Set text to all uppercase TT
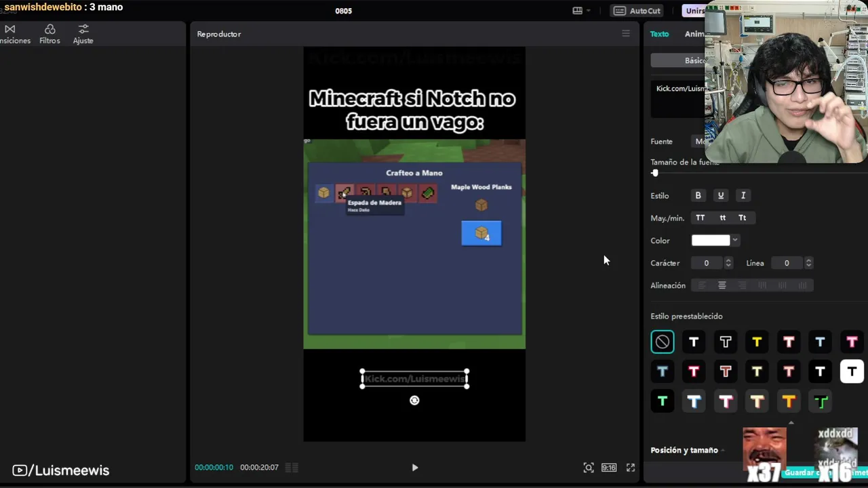Viewport: 868px width, 488px height. tap(700, 218)
